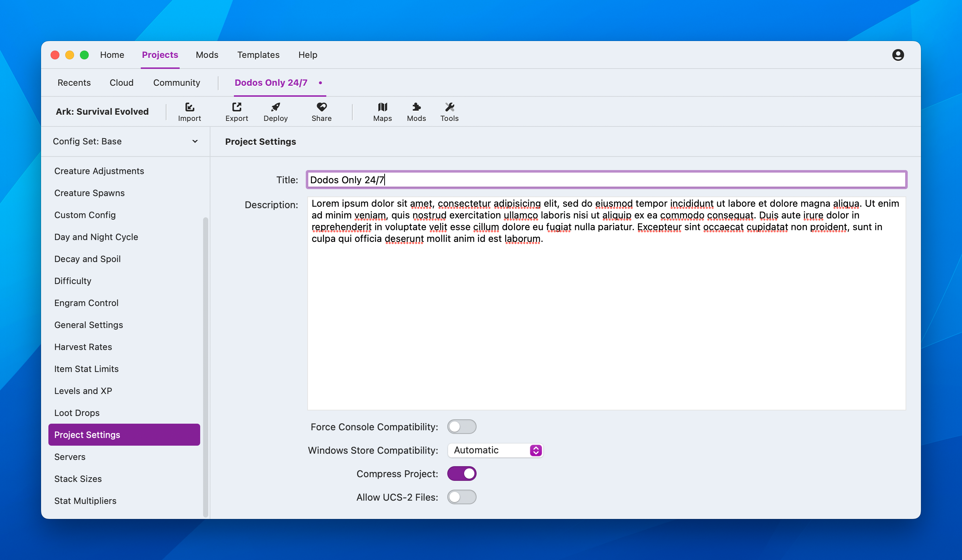
Task: Select Loot Drops in the sidebar
Action: pyautogui.click(x=77, y=413)
